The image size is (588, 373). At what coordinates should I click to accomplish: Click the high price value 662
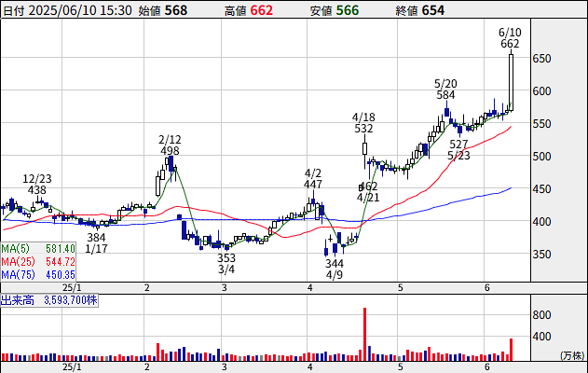(261, 10)
